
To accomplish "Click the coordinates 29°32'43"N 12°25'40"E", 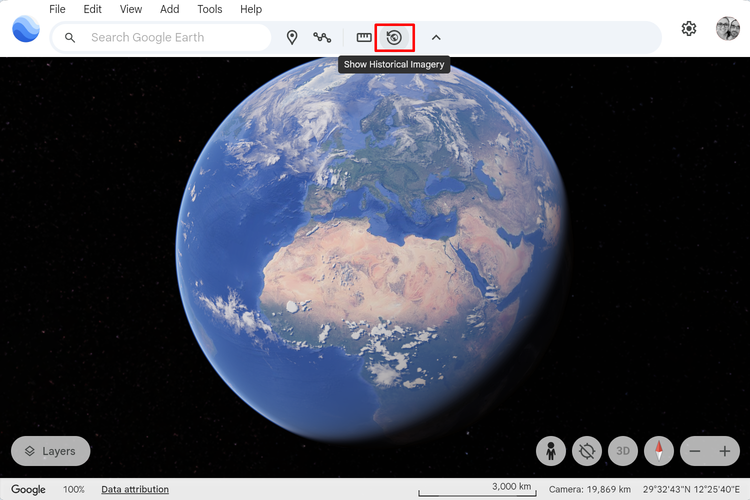I will pos(691,489).
